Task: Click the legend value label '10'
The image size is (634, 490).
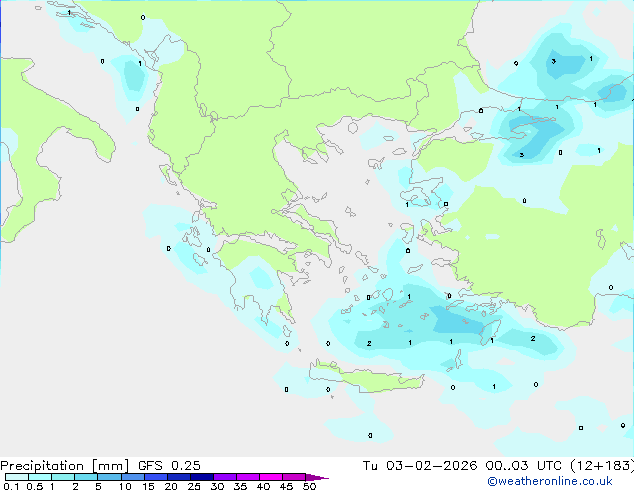Action: 125,486
